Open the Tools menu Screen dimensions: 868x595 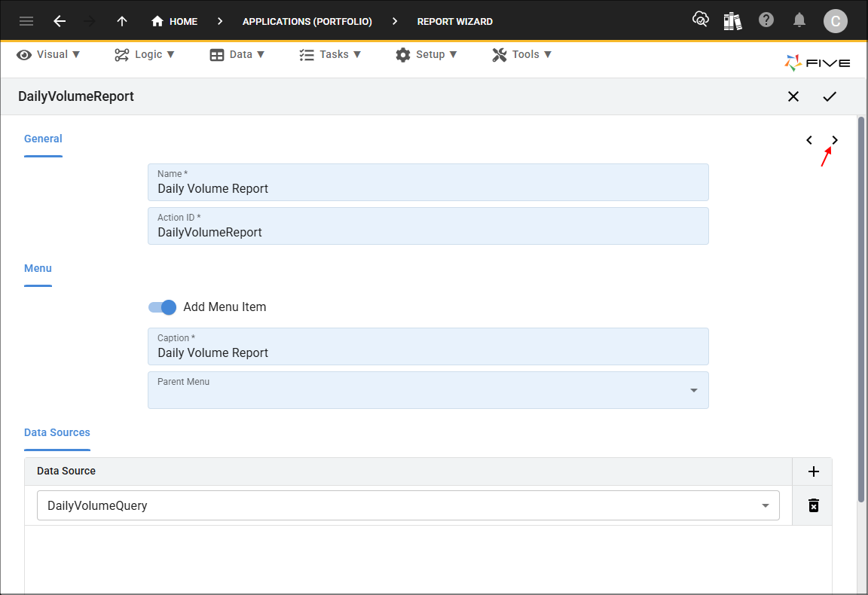tap(521, 54)
